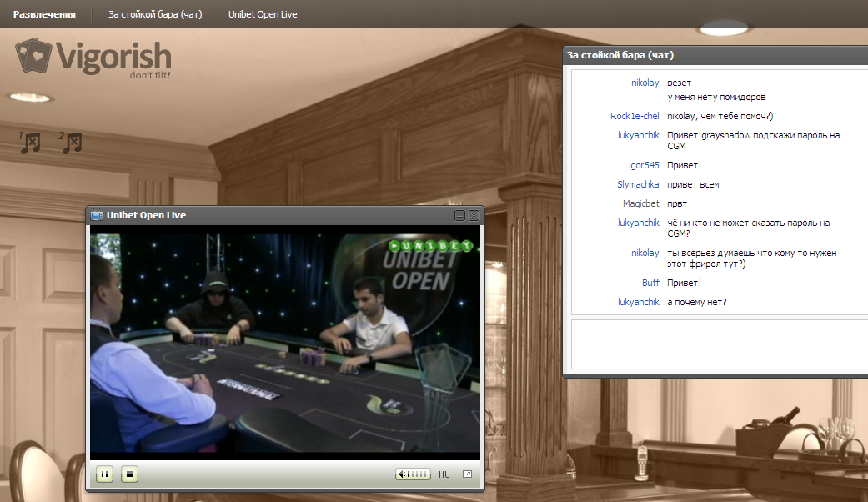Toggle music track 2 mute icon

point(71,143)
